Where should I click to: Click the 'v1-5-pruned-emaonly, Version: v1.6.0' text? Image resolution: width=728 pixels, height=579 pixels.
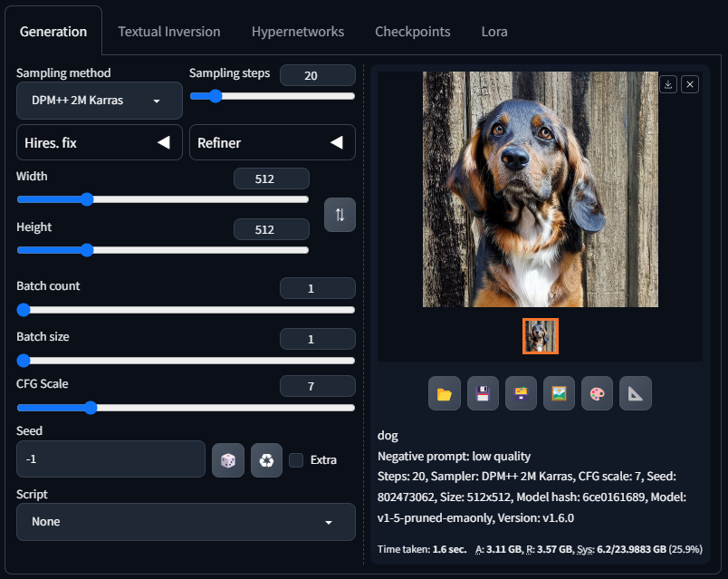click(476, 517)
